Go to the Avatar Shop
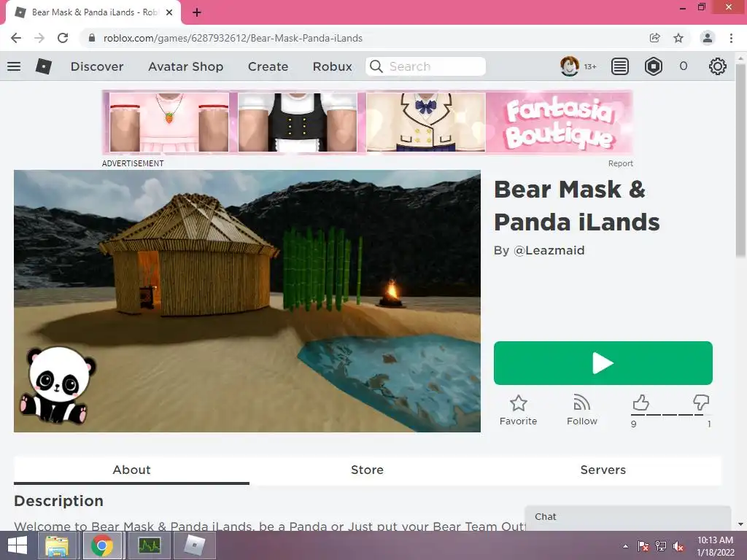This screenshot has height=560, width=747. tap(186, 66)
